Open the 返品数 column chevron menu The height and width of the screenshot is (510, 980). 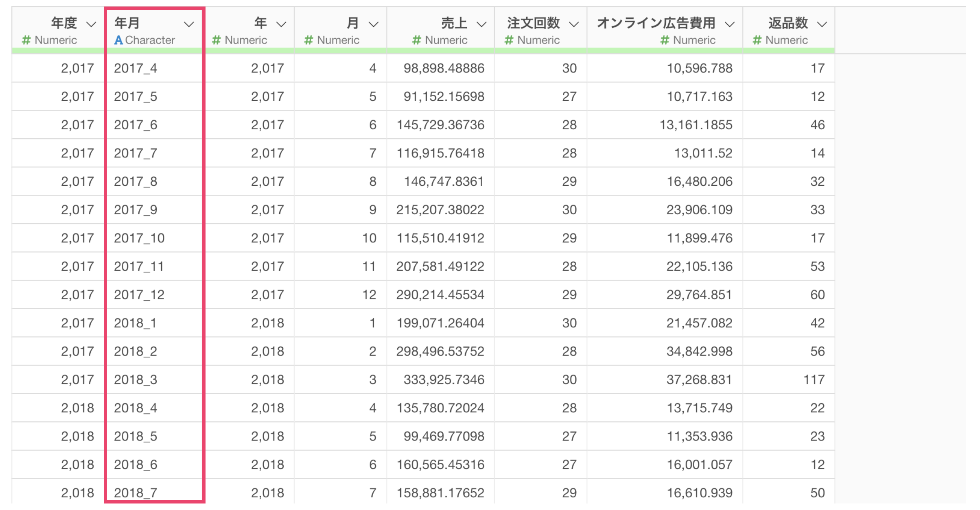point(822,24)
